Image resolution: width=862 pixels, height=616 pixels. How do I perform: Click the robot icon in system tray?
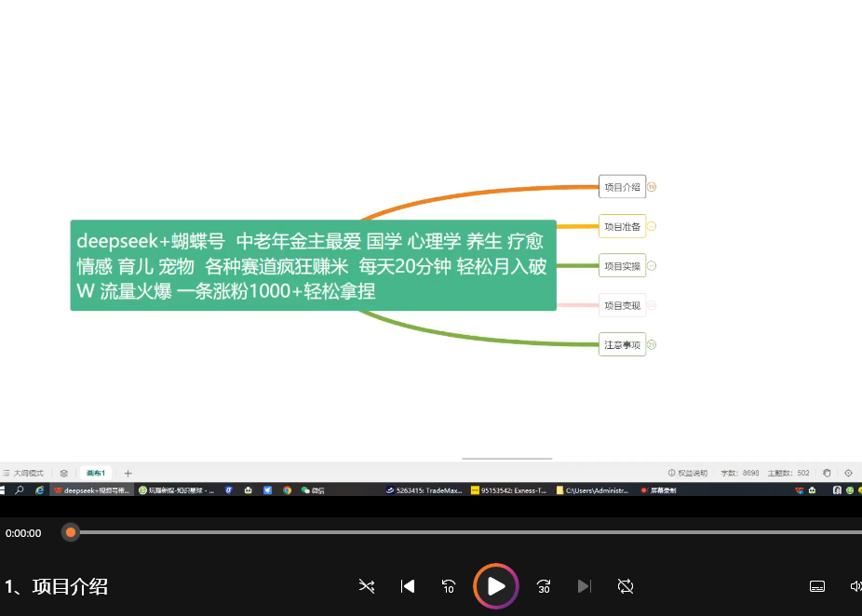pyautogui.click(x=812, y=490)
